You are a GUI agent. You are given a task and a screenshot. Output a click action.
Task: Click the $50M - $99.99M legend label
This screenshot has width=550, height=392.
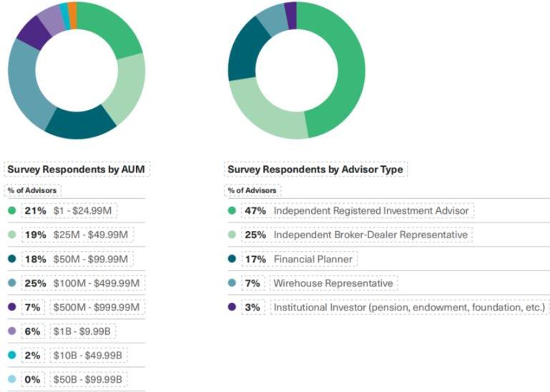(x=90, y=259)
